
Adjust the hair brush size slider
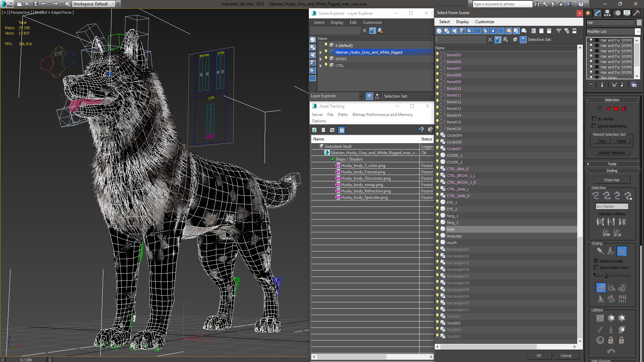coord(606,275)
